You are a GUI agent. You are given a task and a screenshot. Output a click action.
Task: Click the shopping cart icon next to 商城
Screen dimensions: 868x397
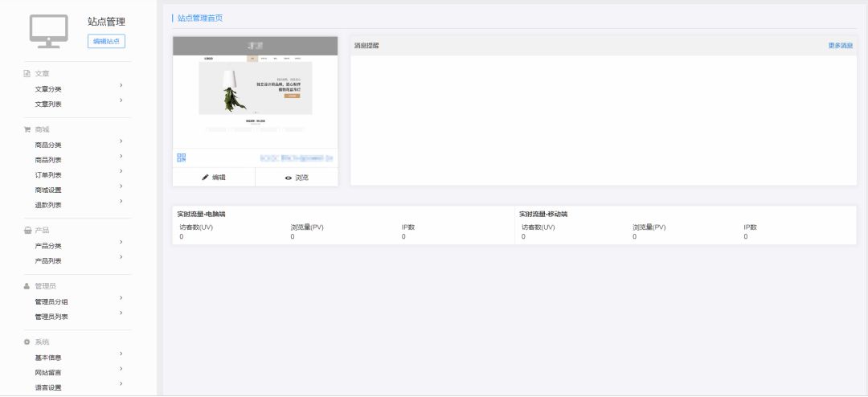(x=27, y=129)
